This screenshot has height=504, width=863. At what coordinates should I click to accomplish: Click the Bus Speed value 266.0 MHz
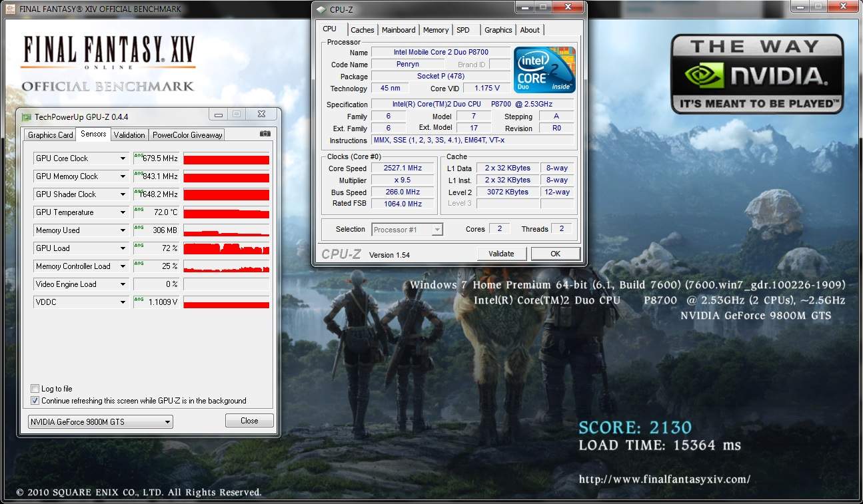tap(403, 192)
